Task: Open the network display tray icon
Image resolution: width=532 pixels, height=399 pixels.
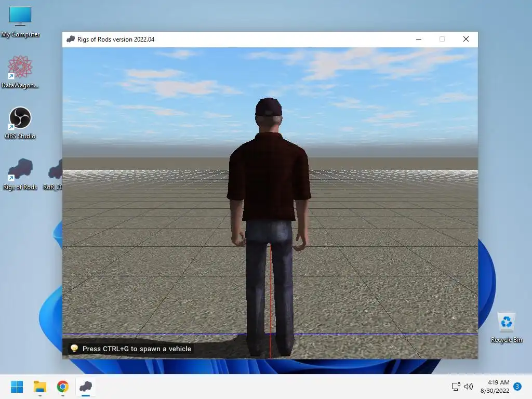Action: pyautogui.click(x=456, y=387)
